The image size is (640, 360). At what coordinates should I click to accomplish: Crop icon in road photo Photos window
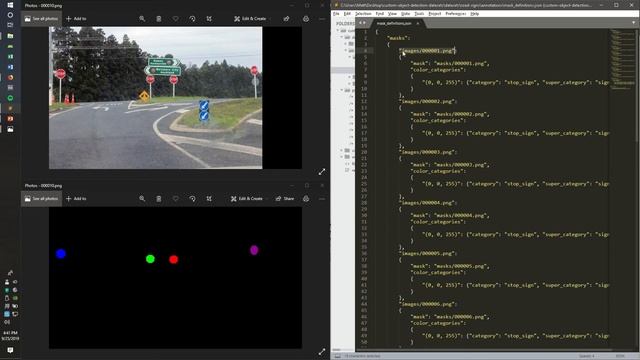209,19
